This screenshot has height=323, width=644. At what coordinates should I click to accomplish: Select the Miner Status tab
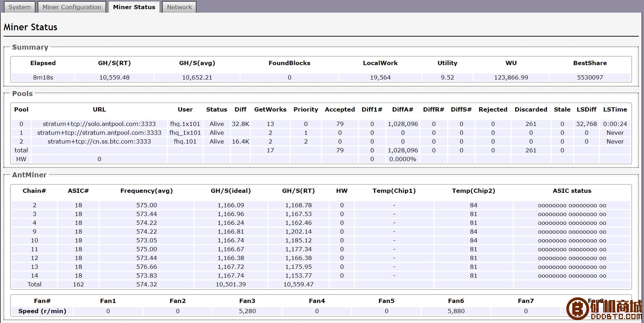(134, 7)
